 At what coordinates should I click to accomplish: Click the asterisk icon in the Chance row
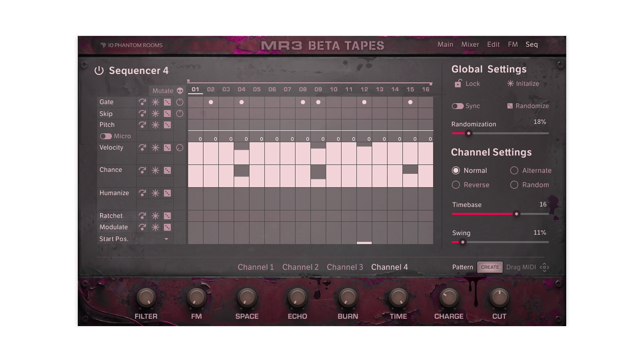[x=155, y=170]
